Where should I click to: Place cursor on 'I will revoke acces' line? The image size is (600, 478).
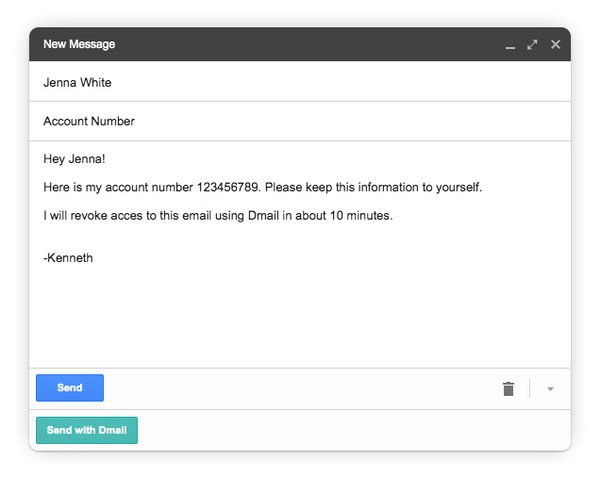pyautogui.click(x=218, y=215)
